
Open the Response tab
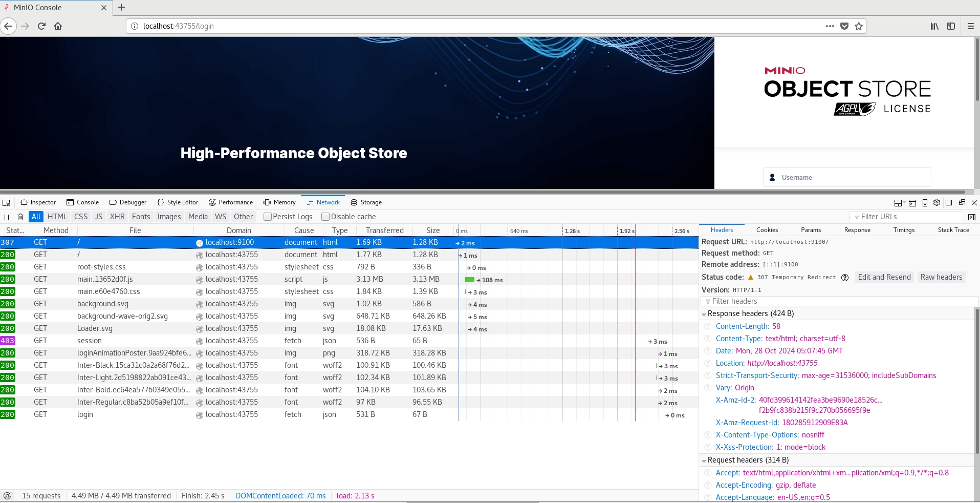coord(857,230)
